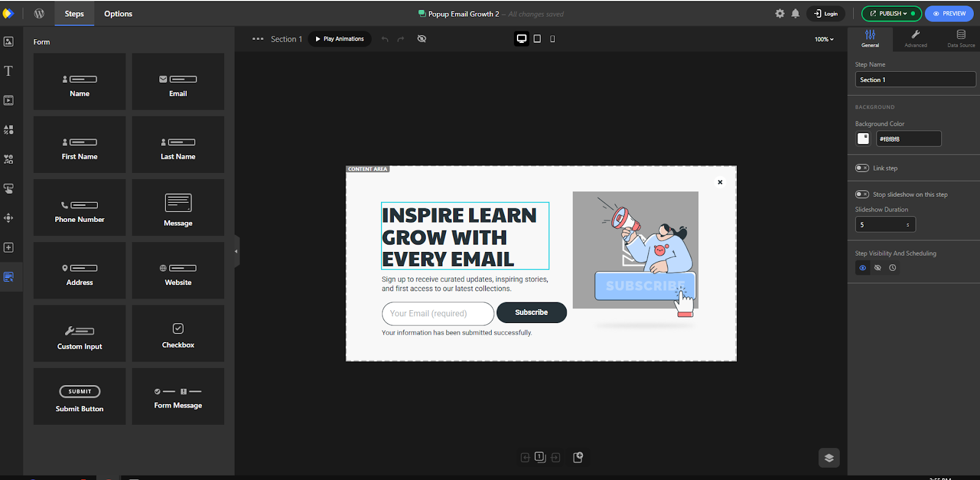Toggle hidden elements eye in toolbar
This screenshot has height=480, width=980.
click(421, 39)
